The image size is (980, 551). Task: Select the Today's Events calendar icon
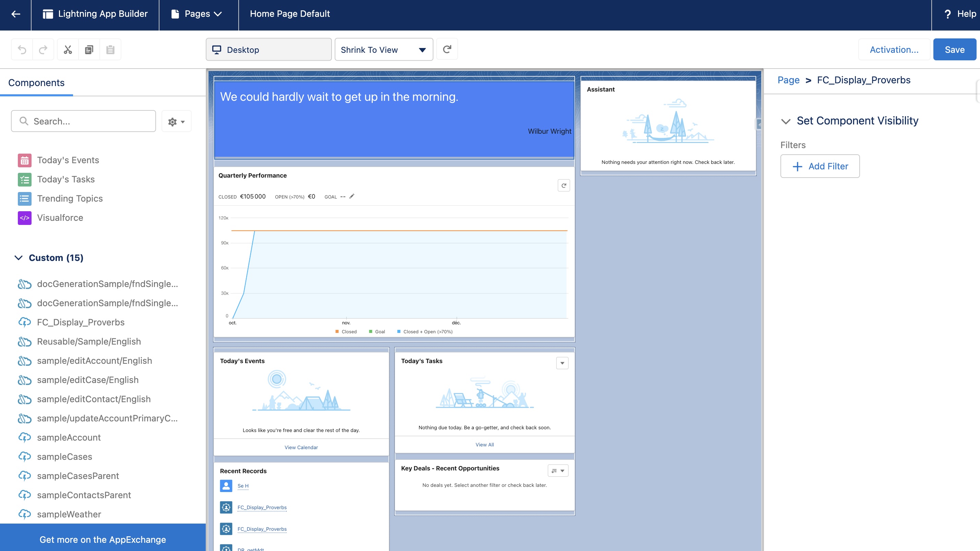pos(25,160)
